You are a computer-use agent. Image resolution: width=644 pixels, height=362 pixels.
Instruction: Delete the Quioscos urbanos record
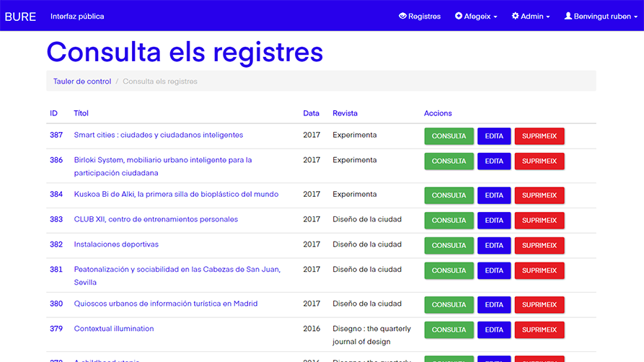coord(539,305)
